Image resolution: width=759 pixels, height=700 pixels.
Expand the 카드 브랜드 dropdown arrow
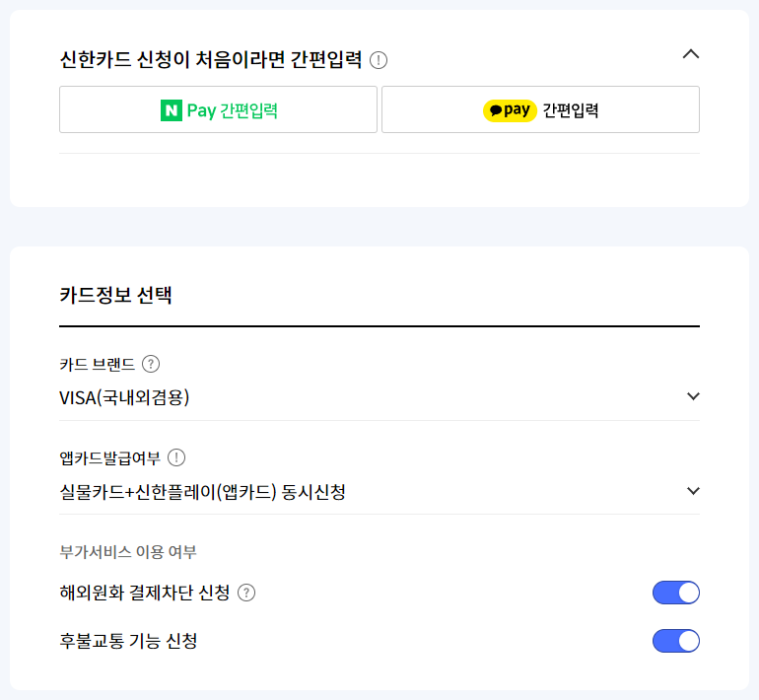pos(693,396)
